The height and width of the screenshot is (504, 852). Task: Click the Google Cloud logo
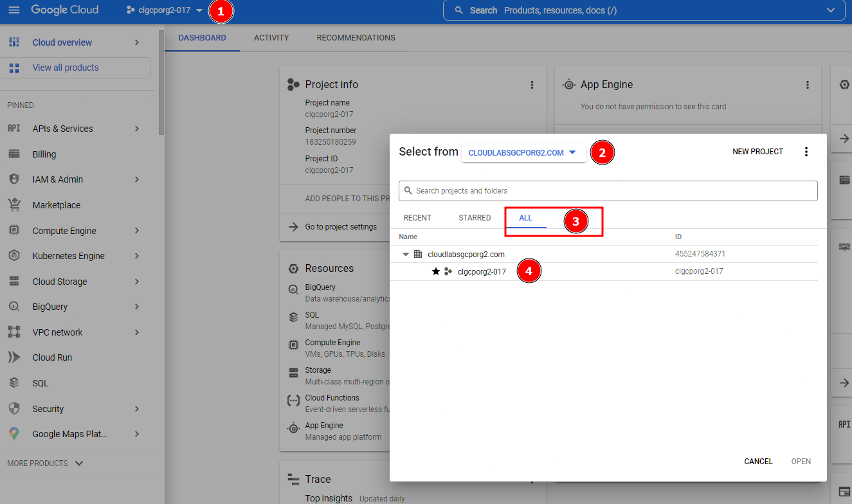coord(65,10)
